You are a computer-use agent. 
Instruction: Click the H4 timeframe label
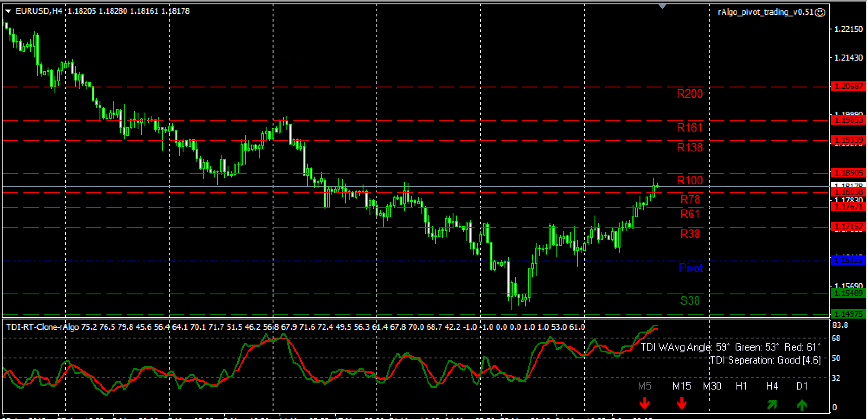pos(772,386)
